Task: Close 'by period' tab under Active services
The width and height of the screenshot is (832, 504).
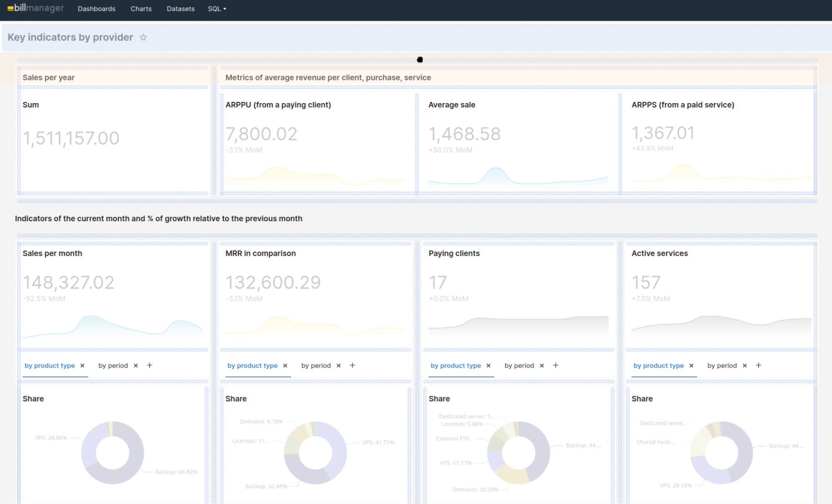Action: [x=745, y=366]
